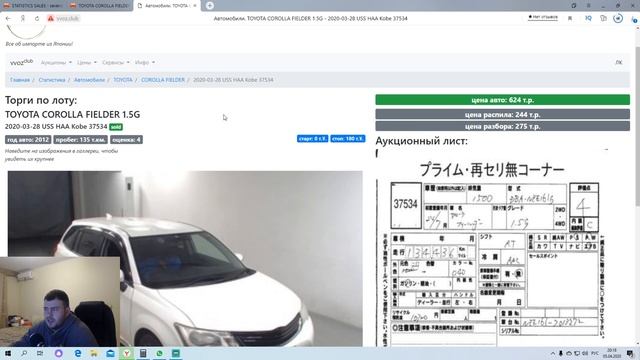Click the clock and date in the taskbar
The height and width of the screenshot is (360, 640).
[612, 353]
